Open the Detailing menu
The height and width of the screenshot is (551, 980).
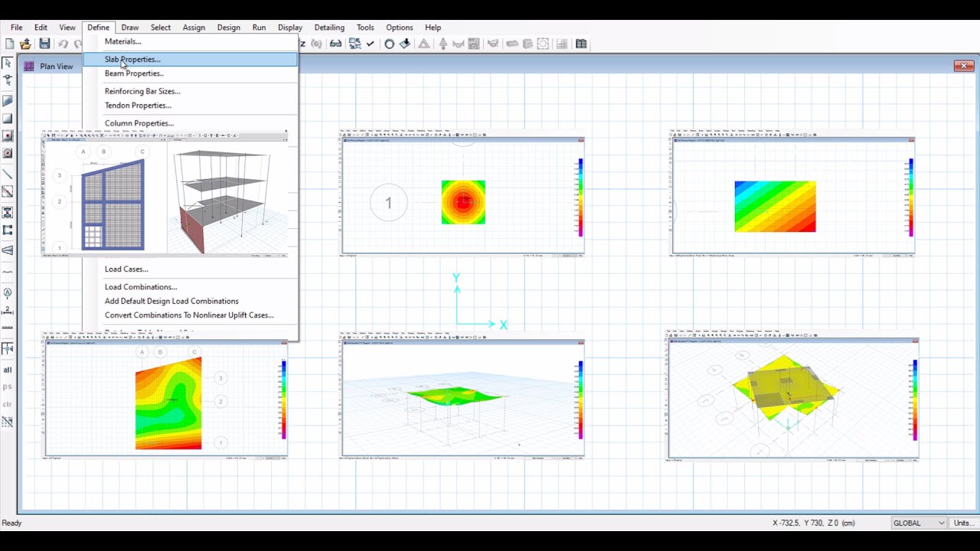pyautogui.click(x=329, y=28)
